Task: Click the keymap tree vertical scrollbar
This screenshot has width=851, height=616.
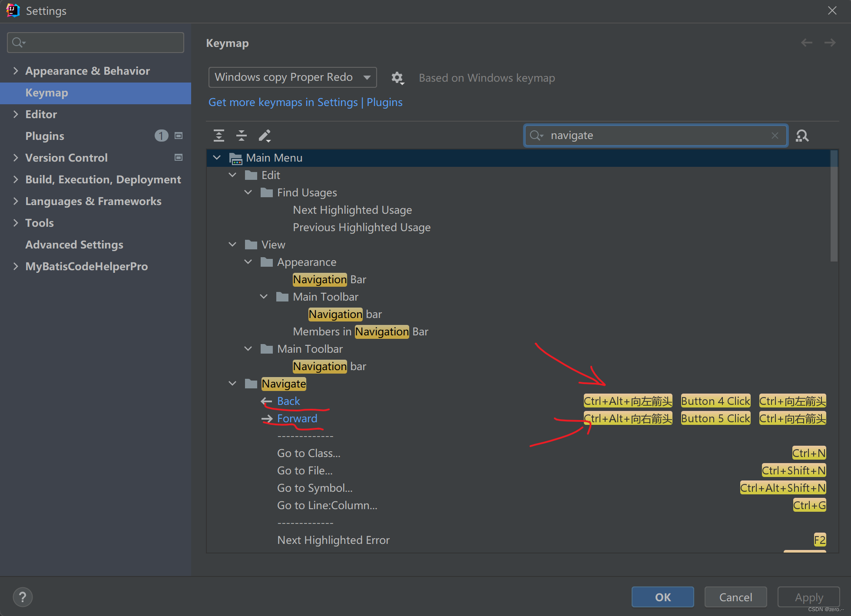Action: click(834, 206)
